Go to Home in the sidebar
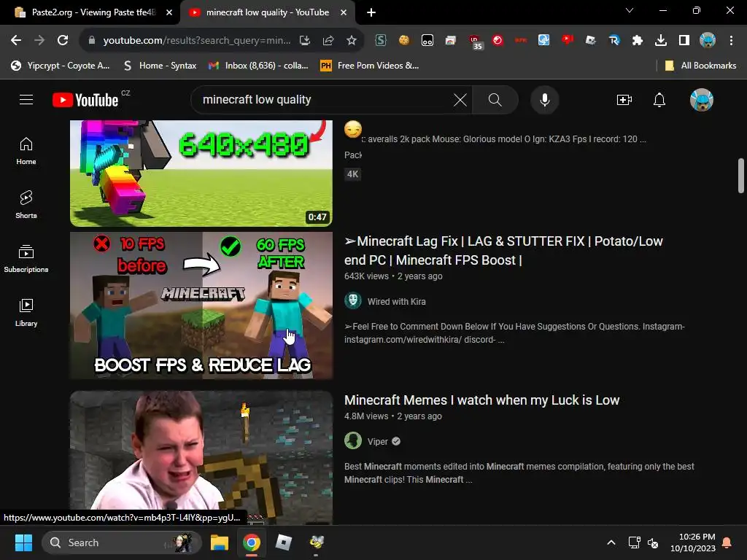This screenshot has width=747, height=560. [x=26, y=151]
